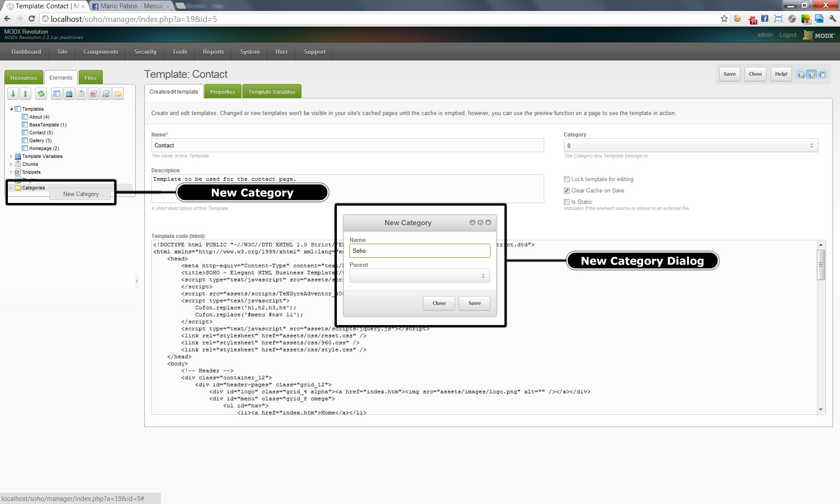Image resolution: width=840 pixels, height=504 pixels.
Task: Open the Security menu
Action: (x=145, y=52)
